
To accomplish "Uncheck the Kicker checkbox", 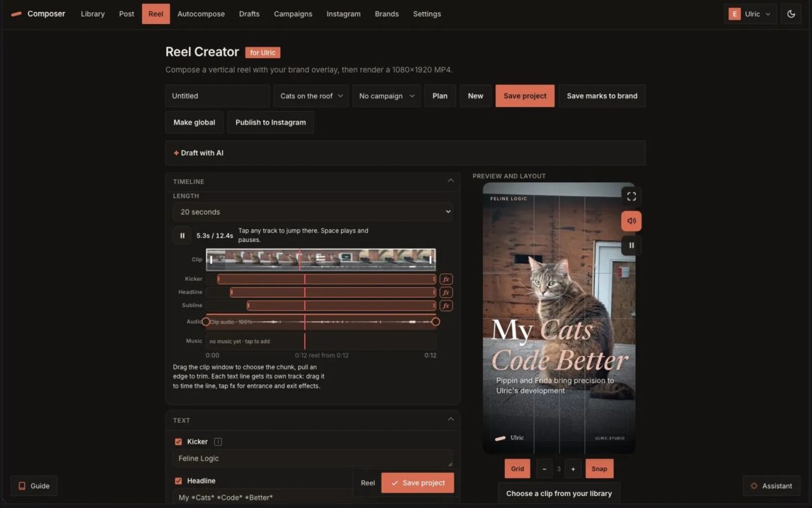I will pyautogui.click(x=178, y=441).
